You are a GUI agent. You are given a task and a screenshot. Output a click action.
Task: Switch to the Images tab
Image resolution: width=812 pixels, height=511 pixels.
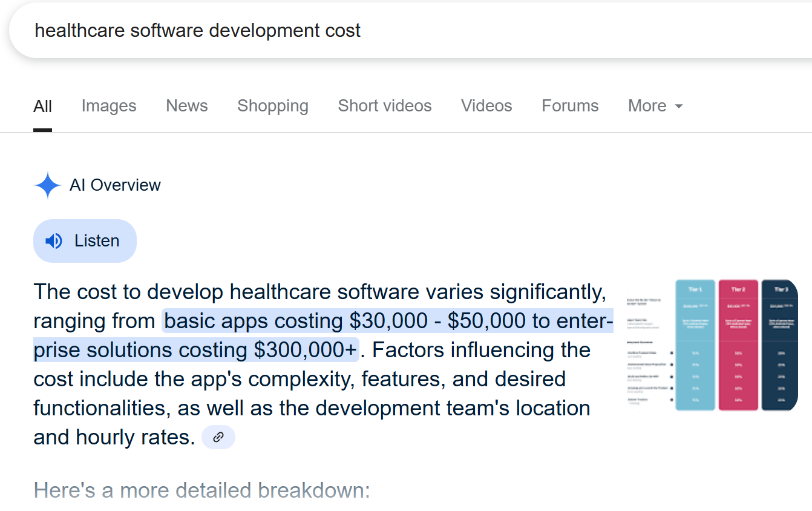(x=109, y=106)
